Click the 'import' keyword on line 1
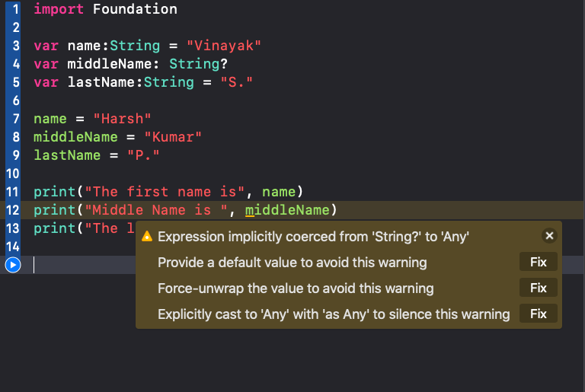This screenshot has width=585, height=392. coord(59,10)
